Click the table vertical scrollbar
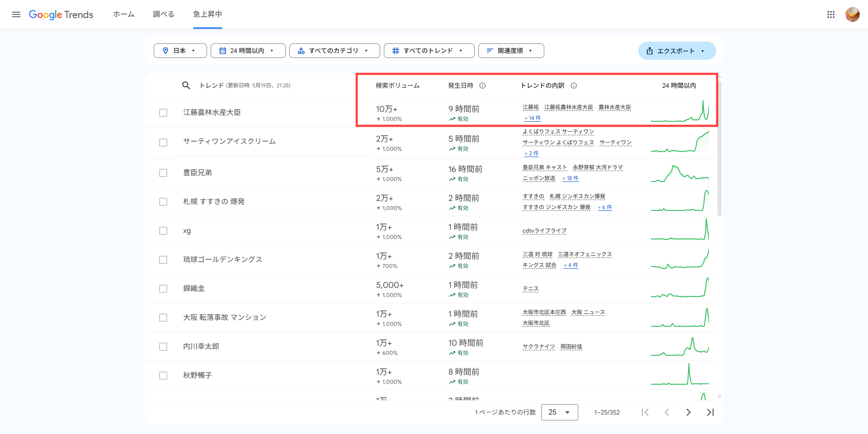The width and height of the screenshot is (868, 434). [719, 148]
